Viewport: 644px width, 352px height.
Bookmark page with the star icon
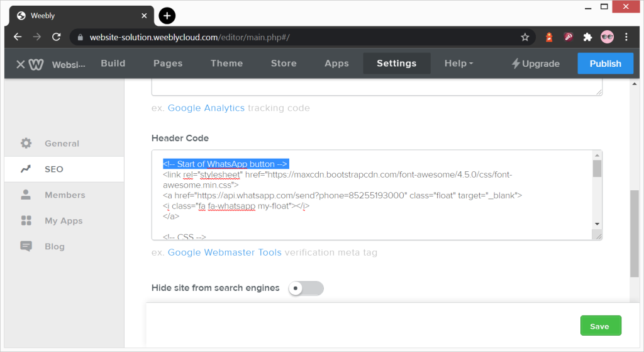(525, 37)
